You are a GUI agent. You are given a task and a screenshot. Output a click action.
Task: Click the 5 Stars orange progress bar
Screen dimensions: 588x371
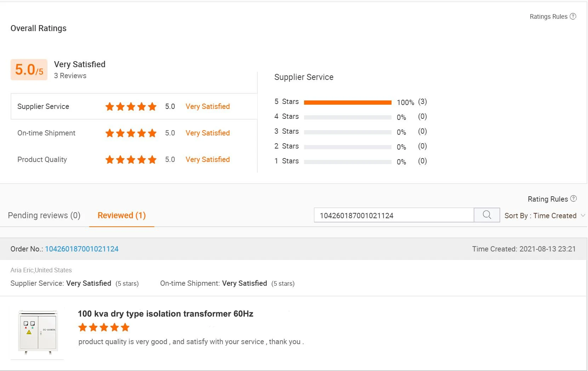tap(347, 103)
